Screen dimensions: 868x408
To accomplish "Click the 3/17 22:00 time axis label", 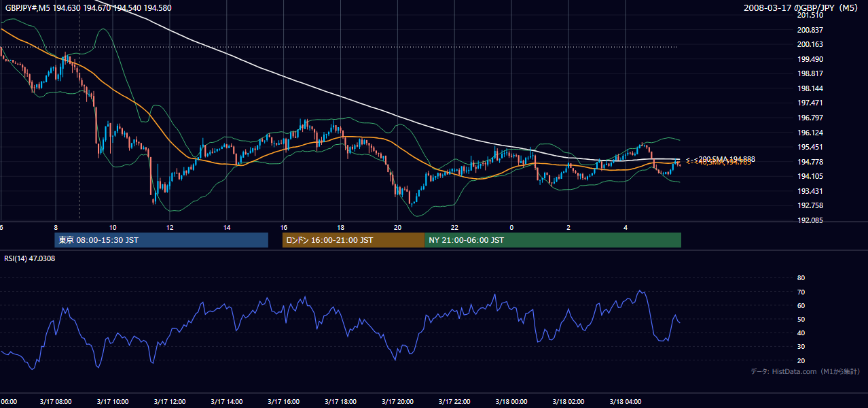I will pos(455,401).
